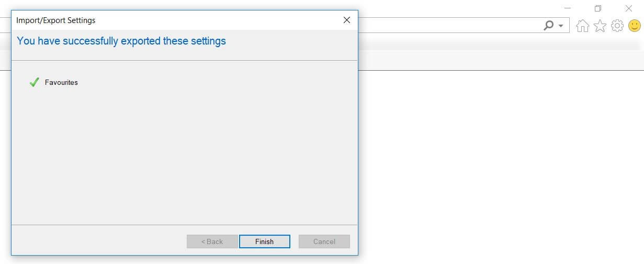
Task: Click the Finish button
Action: (264, 241)
